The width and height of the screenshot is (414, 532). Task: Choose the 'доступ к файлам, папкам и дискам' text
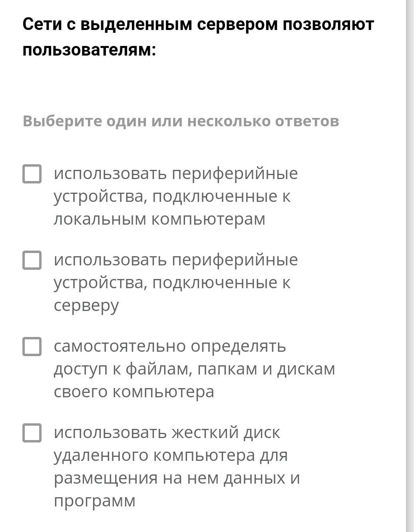tap(194, 369)
